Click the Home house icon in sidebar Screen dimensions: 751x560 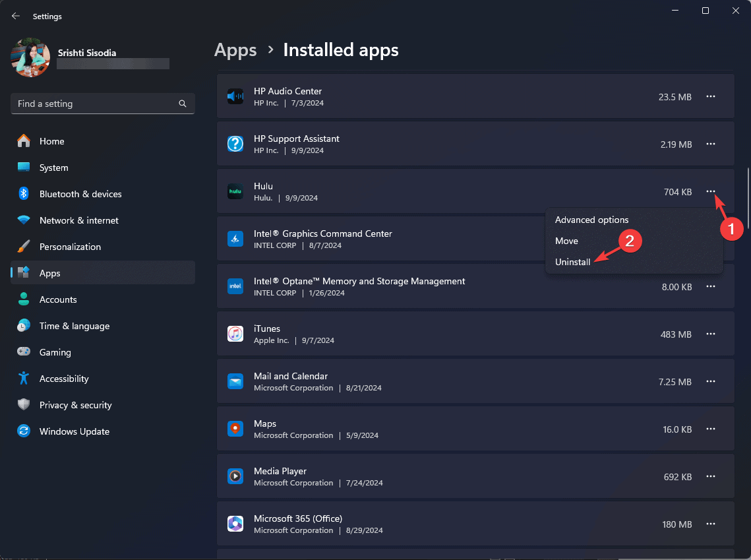[24, 141]
